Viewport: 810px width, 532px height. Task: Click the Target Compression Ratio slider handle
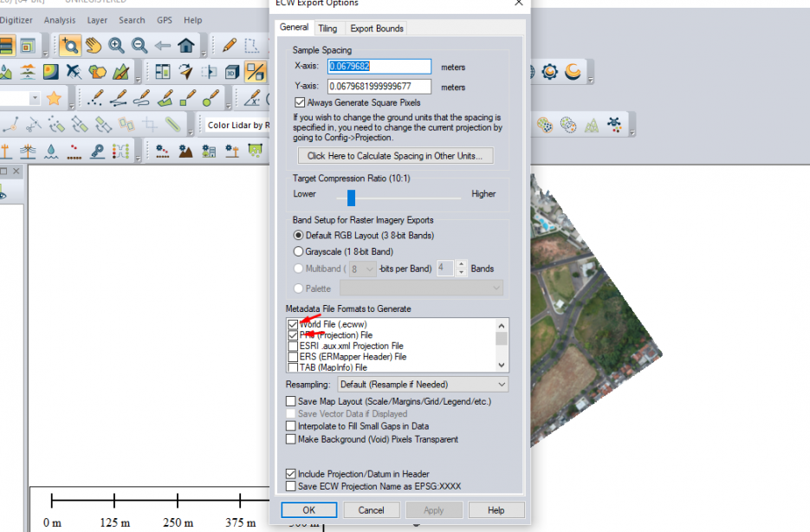click(x=351, y=198)
